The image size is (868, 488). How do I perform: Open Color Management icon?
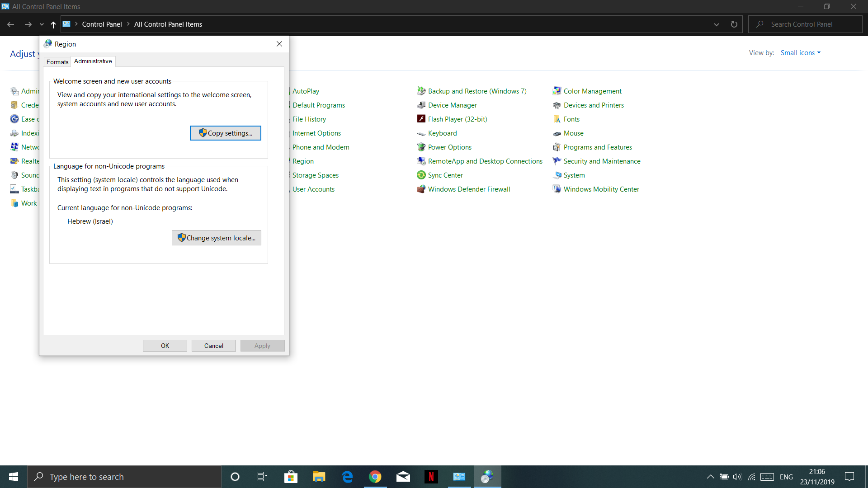click(557, 91)
